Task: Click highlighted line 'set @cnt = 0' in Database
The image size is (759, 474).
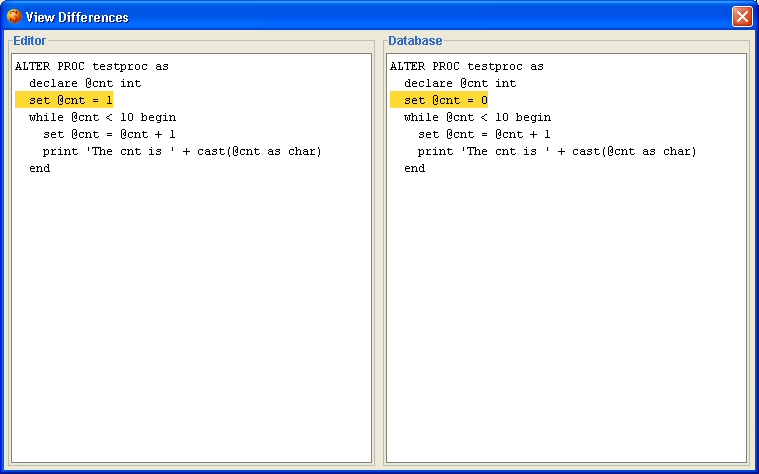Action: tap(439, 100)
